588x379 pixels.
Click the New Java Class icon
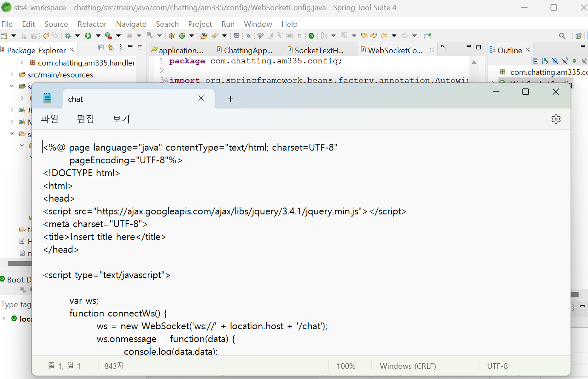tap(182, 36)
